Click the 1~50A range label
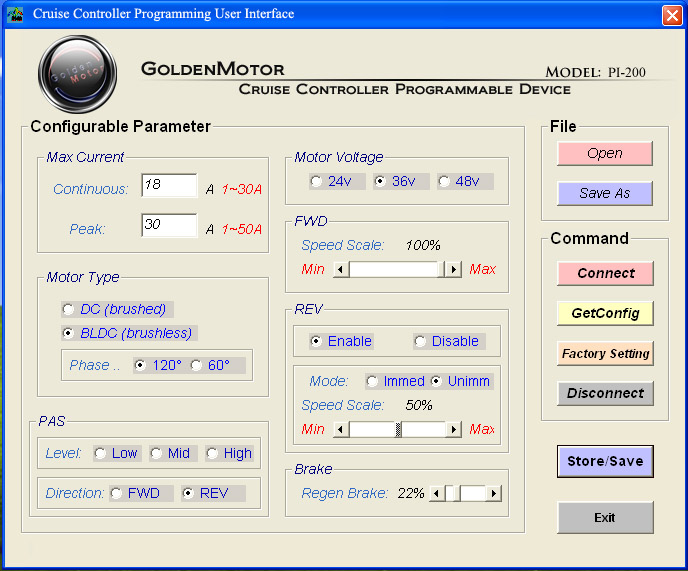The height and width of the screenshot is (571, 688). pos(242,229)
